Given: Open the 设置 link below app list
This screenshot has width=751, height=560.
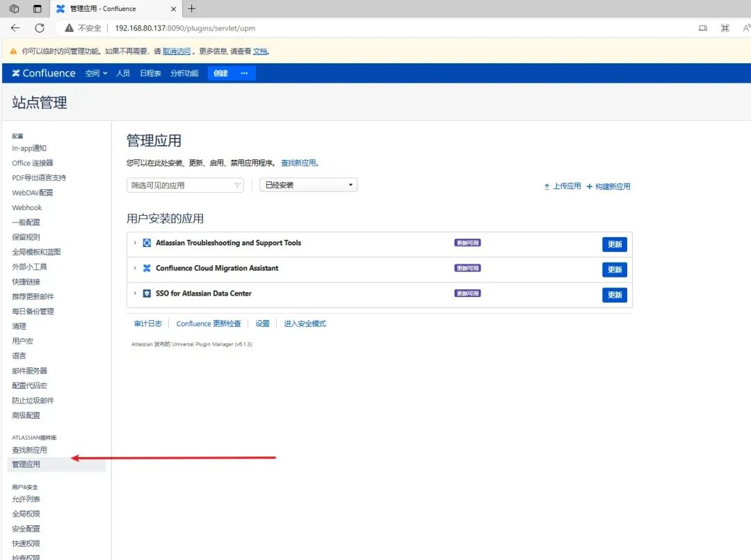Looking at the screenshot, I should click(x=262, y=323).
